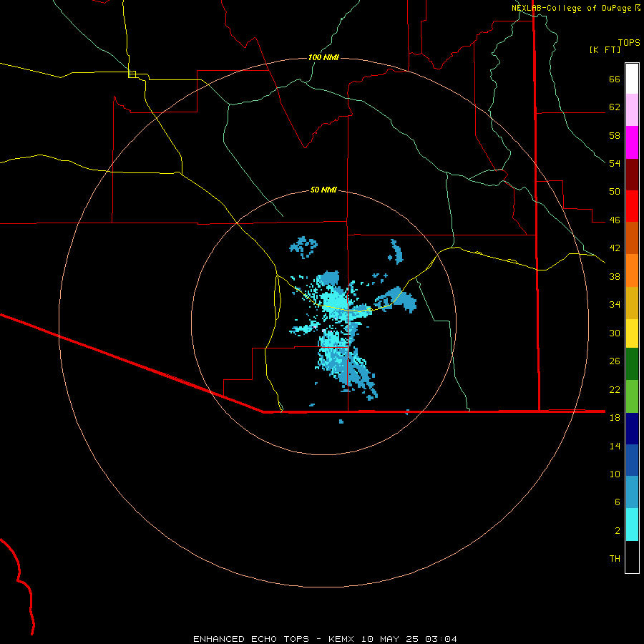
Task: Click the 100 NMI range ring label
Action: coord(323,57)
